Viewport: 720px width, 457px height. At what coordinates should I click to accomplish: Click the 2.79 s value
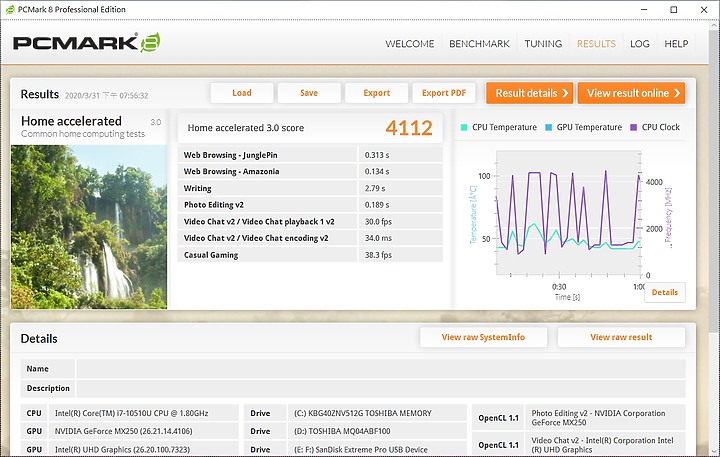pos(375,188)
